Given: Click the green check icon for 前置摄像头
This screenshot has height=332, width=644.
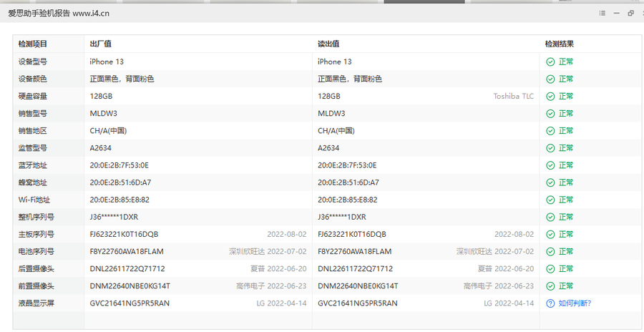Looking at the screenshot, I should pyautogui.click(x=550, y=286).
